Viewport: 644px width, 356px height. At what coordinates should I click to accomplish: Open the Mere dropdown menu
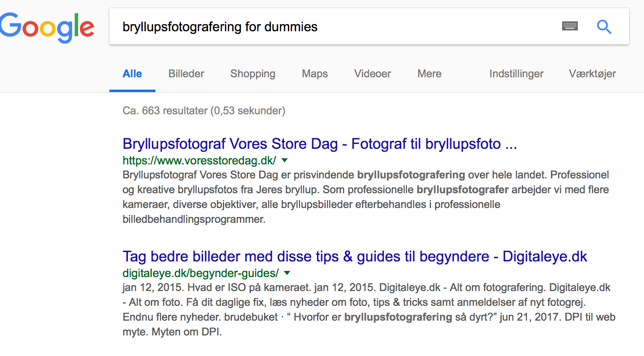(429, 74)
